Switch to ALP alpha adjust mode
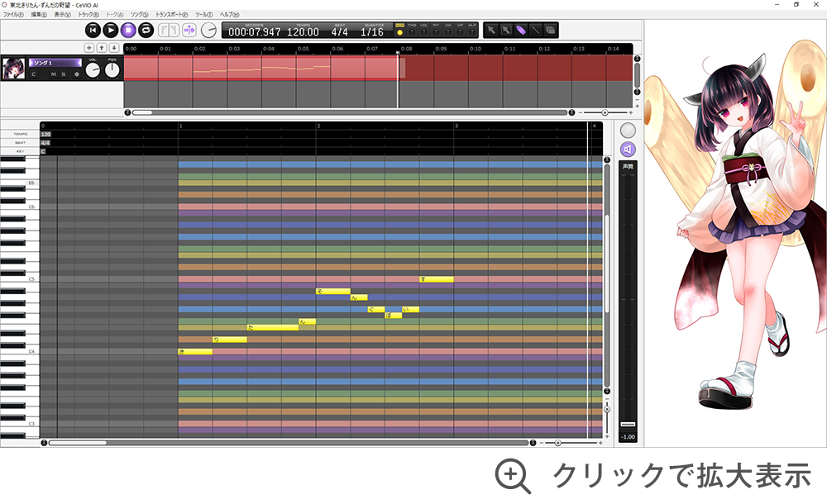The height and width of the screenshot is (504, 827). (472, 30)
